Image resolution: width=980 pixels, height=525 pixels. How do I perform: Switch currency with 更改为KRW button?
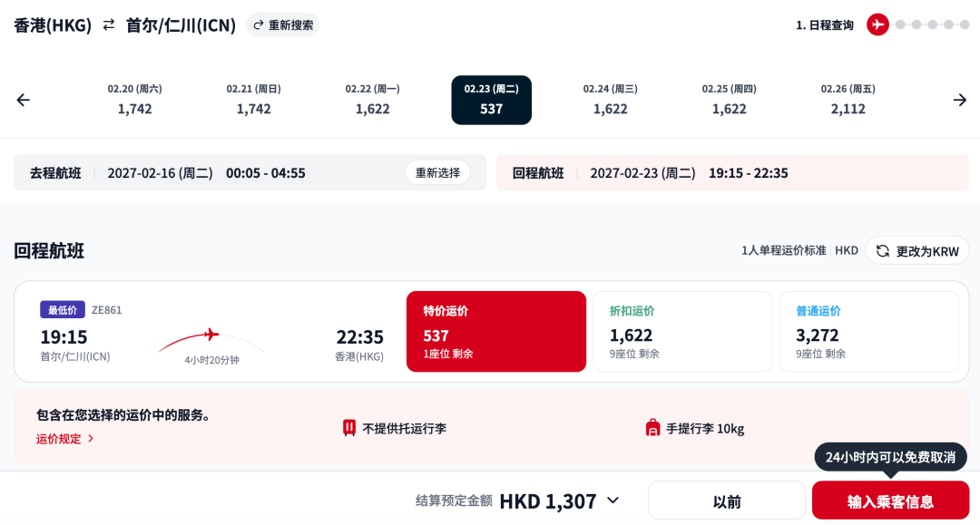916,251
